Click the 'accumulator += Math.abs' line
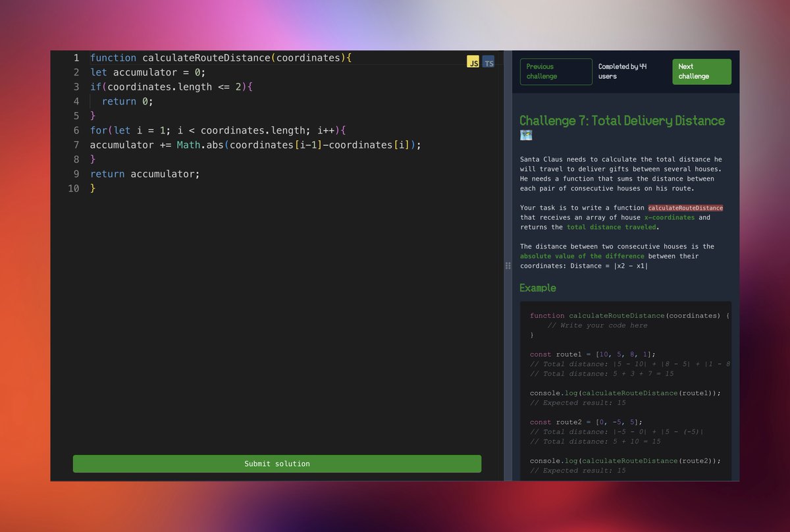 point(255,145)
